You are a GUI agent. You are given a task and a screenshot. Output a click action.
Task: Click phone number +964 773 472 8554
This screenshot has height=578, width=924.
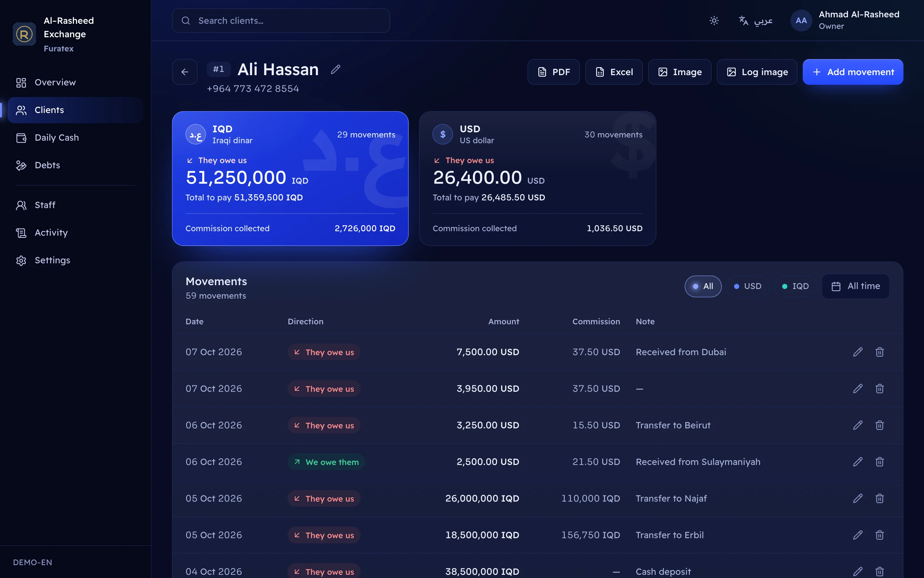click(x=253, y=89)
